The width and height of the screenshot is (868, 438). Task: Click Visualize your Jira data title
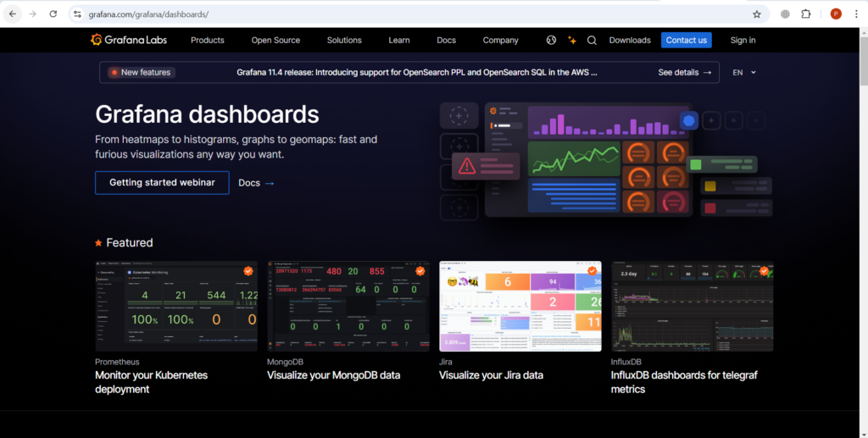(x=491, y=375)
